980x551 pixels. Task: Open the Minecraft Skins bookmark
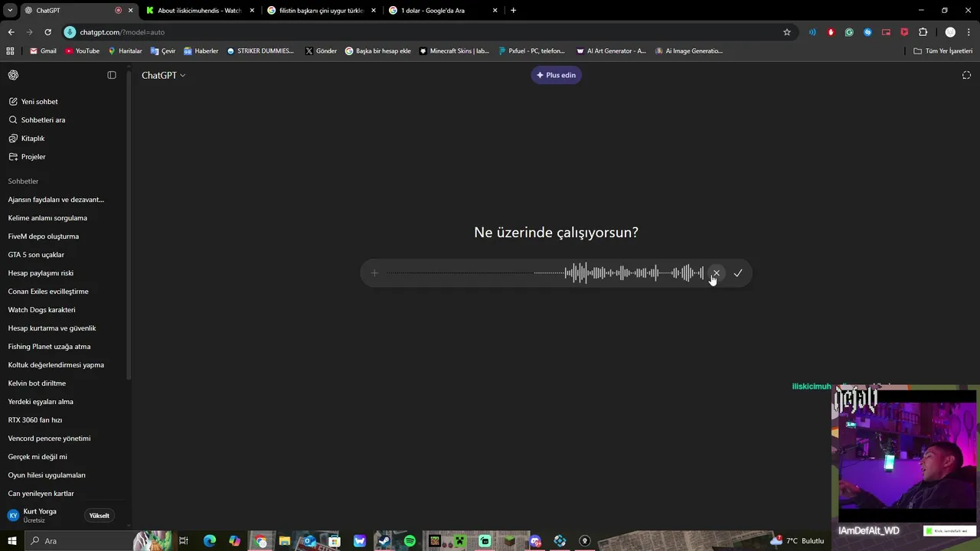coord(454,51)
